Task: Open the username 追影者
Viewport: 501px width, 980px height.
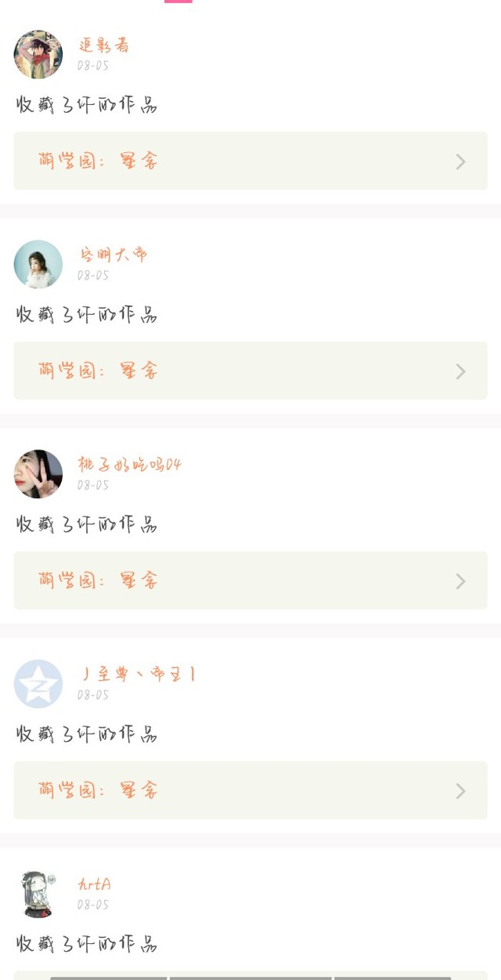Action: [x=104, y=46]
